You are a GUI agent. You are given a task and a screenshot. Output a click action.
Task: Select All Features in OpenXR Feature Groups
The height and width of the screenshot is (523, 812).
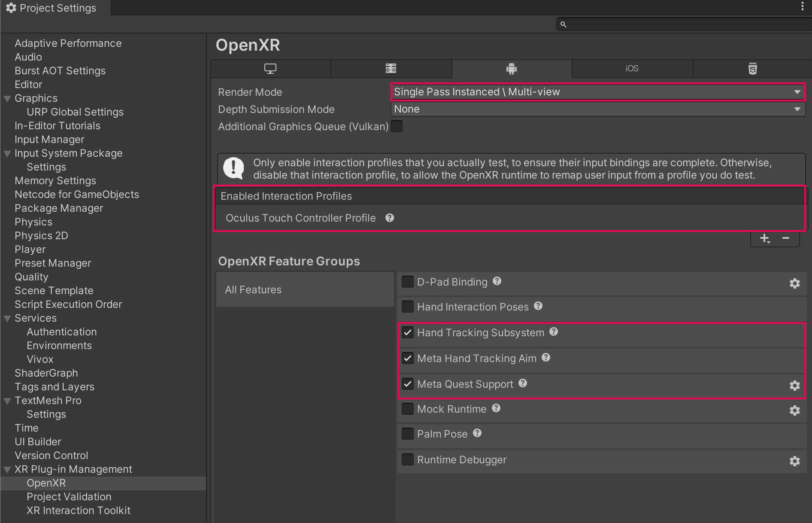pyautogui.click(x=253, y=289)
